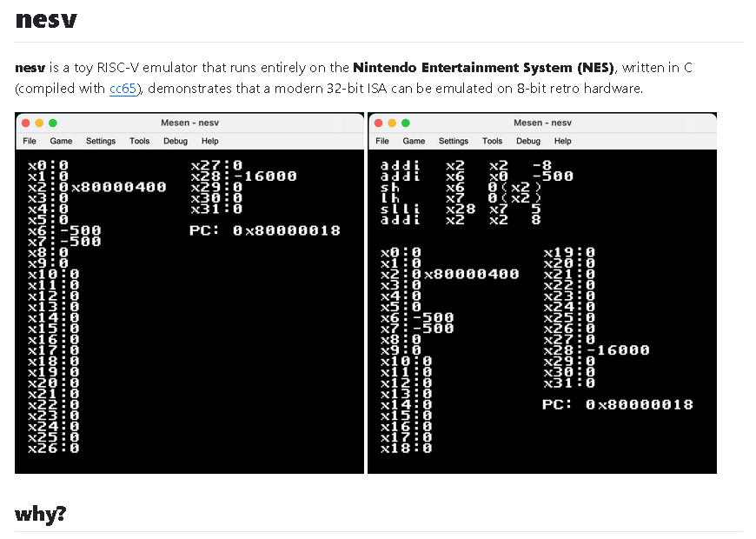Click 'addi x2 x2 8' instruction line

coord(461,220)
